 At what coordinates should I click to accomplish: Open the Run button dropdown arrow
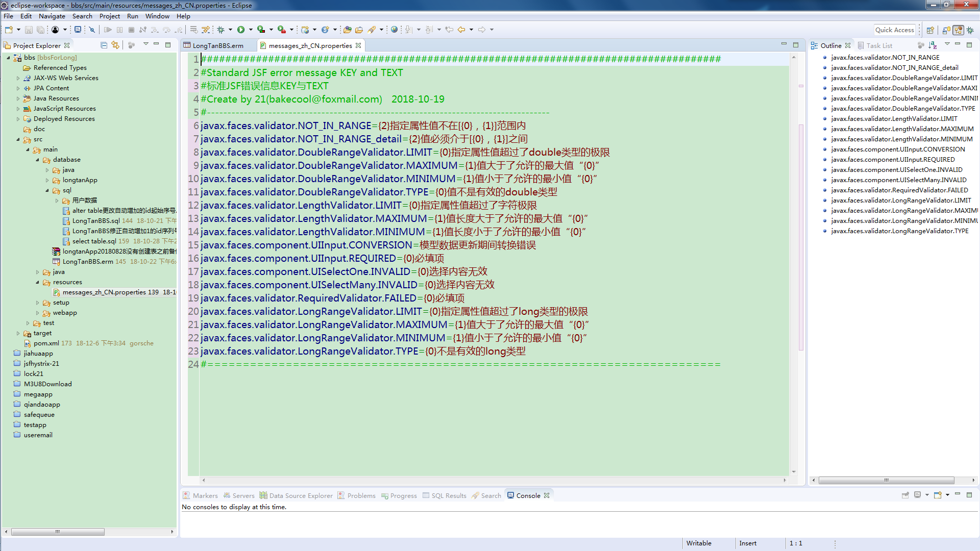pos(250,30)
